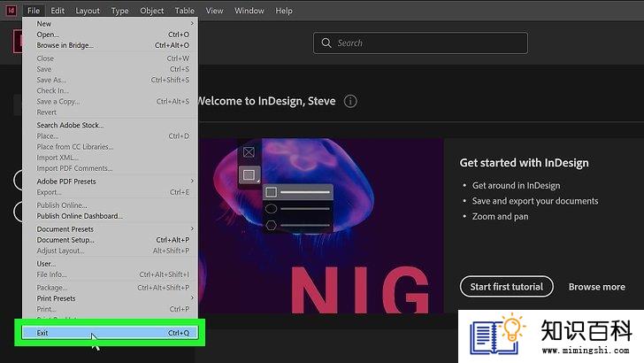Open the View menu

coord(214,11)
